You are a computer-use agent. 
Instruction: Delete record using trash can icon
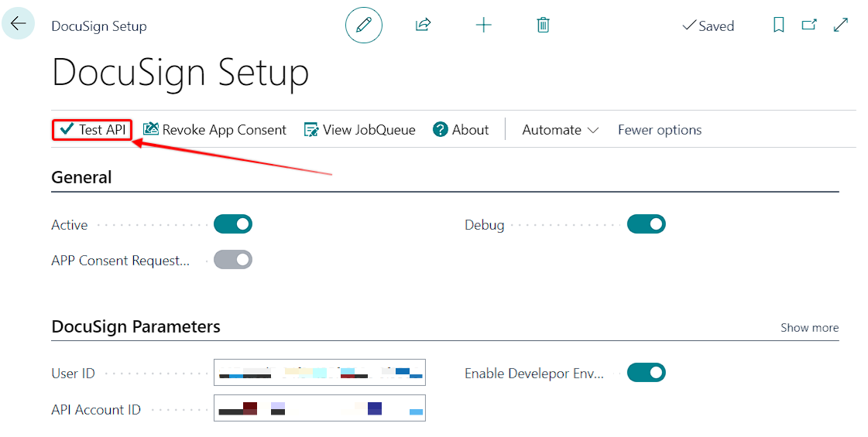coord(543,25)
